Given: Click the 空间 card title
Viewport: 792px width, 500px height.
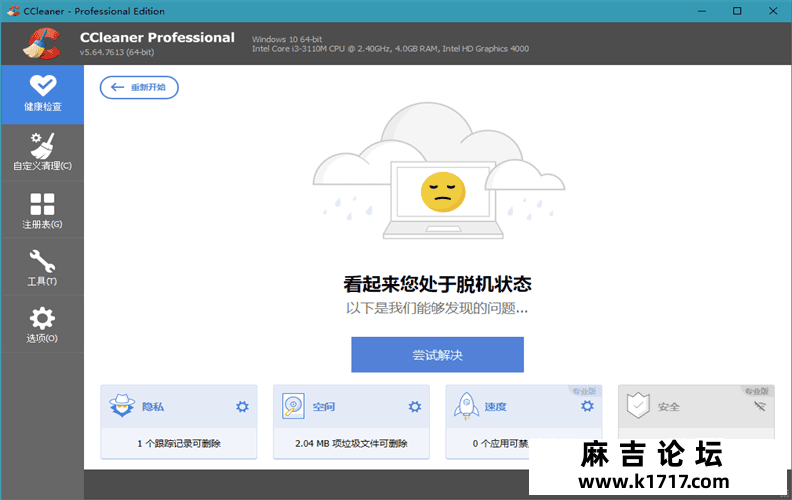Looking at the screenshot, I should pos(324,407).
